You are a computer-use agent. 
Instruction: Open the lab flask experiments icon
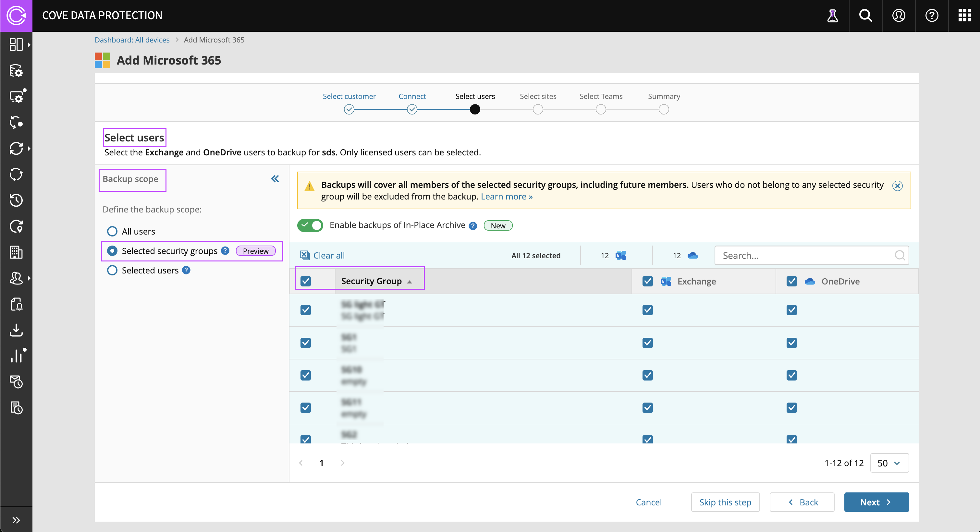[x=832, y=16]
